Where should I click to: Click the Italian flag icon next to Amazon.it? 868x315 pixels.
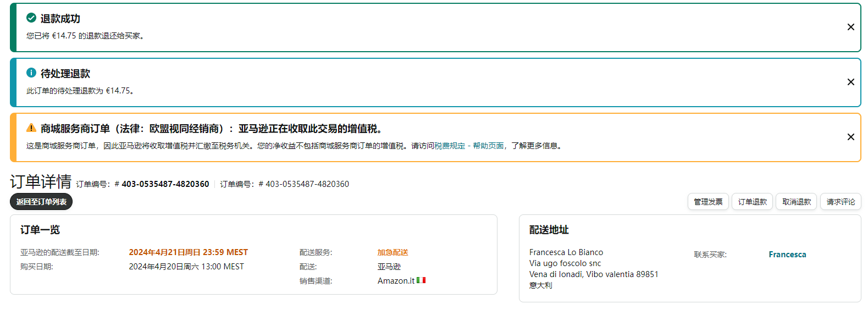coord(421,280)
